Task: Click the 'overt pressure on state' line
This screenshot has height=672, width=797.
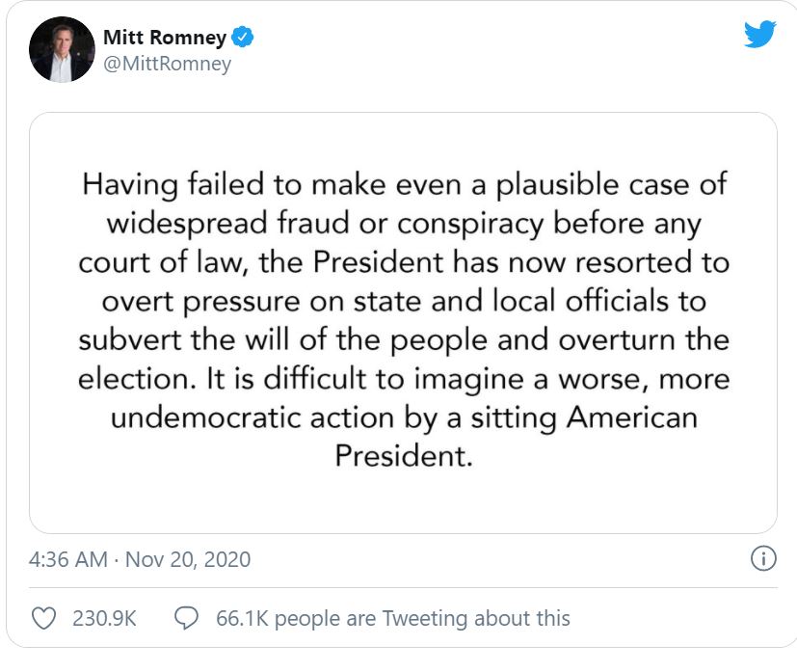Action: coord(404,302)
